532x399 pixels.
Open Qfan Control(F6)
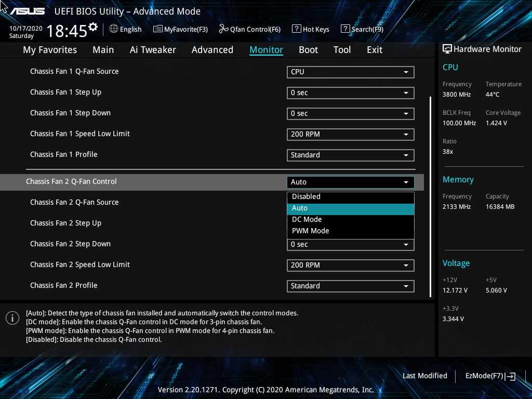[x=250, y=29]
